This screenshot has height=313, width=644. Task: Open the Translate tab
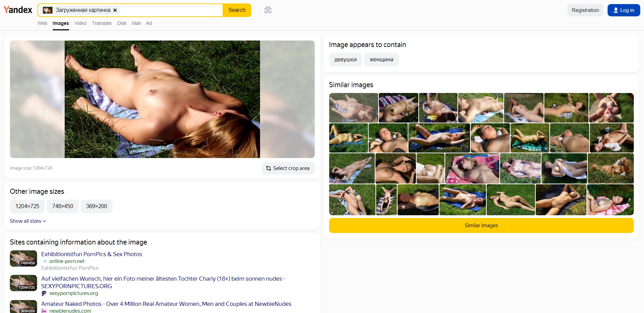coord(102,23)
